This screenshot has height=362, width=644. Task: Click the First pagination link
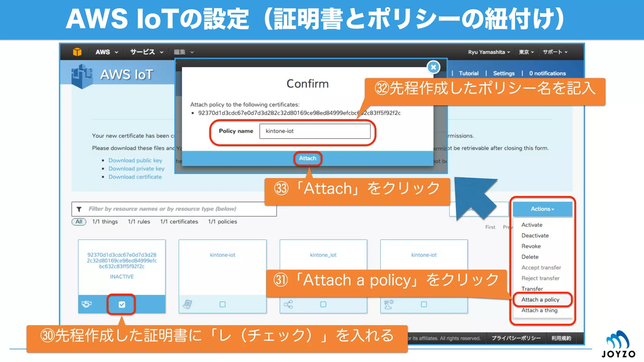[490, 227]
